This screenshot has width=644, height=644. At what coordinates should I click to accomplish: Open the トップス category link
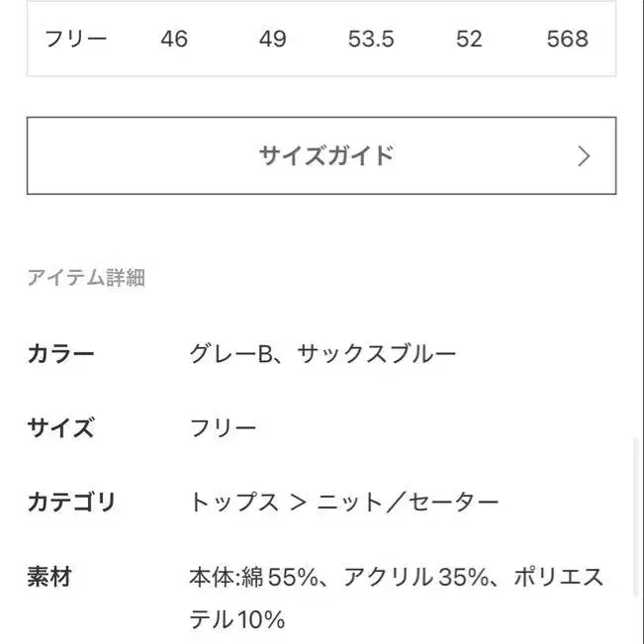(x=233, y=503)
